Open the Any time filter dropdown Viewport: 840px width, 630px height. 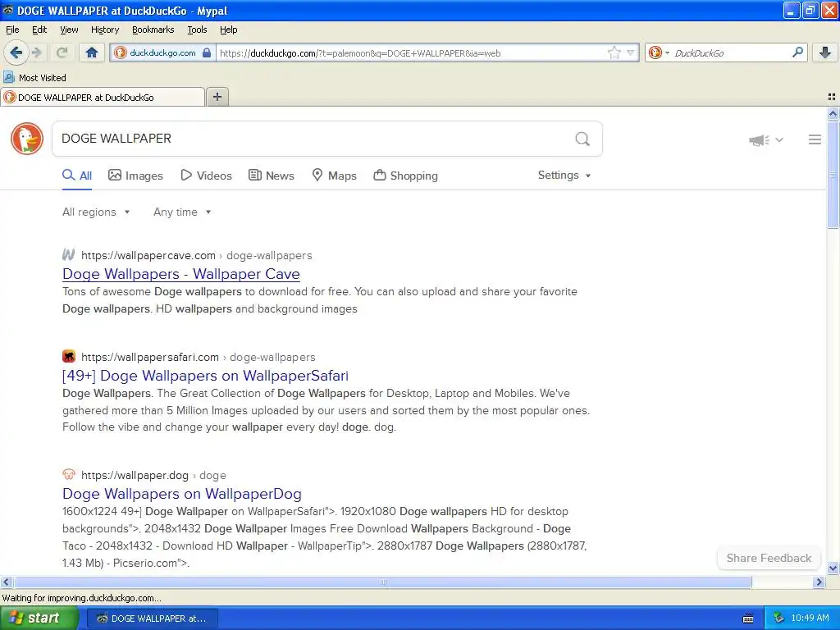click(182, 212)
